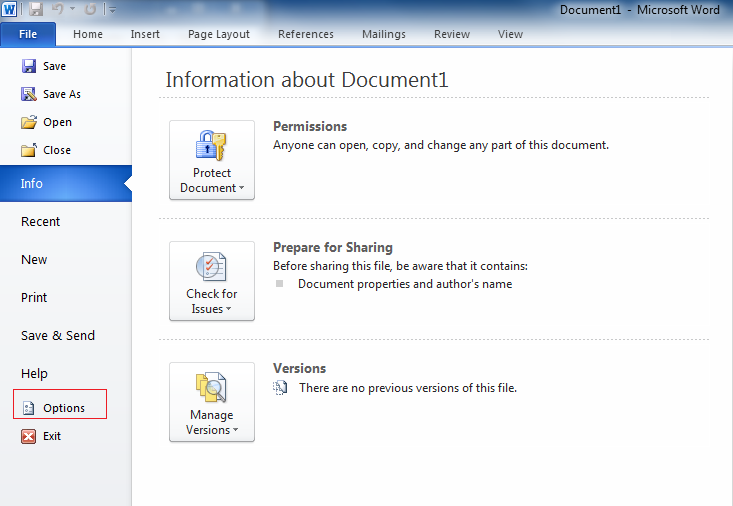The height and width of the screenshot is (506, 733).
Task: Click the 'Document1 - Microsoft Word' window title
Action: coord(640,10)
